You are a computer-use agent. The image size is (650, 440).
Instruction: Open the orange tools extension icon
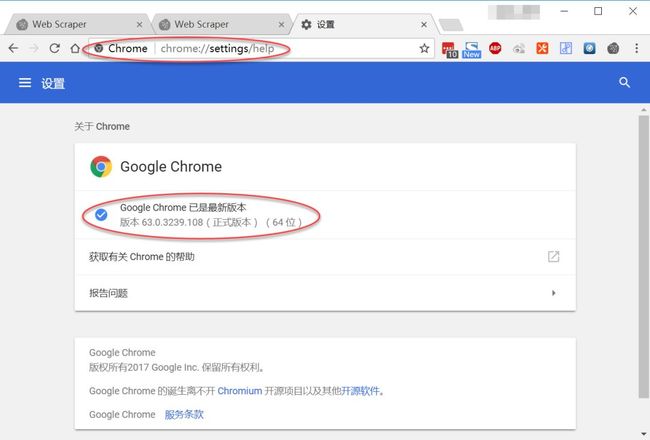click(542, 48)
